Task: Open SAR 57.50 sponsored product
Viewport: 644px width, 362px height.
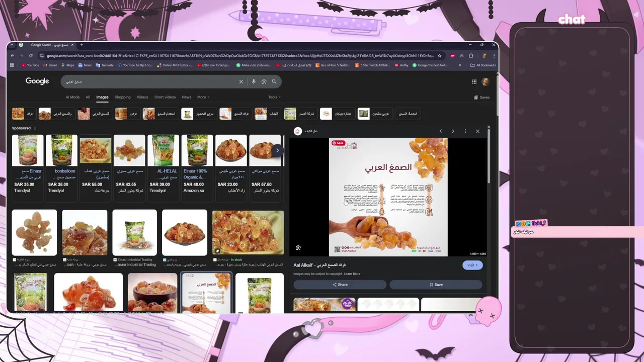Action: 265,168
